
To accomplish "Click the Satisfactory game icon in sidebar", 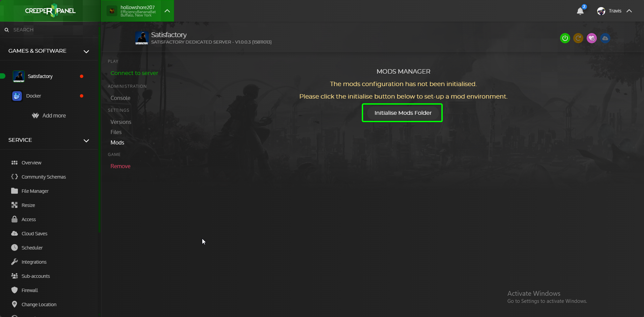I will click(19, 77).
